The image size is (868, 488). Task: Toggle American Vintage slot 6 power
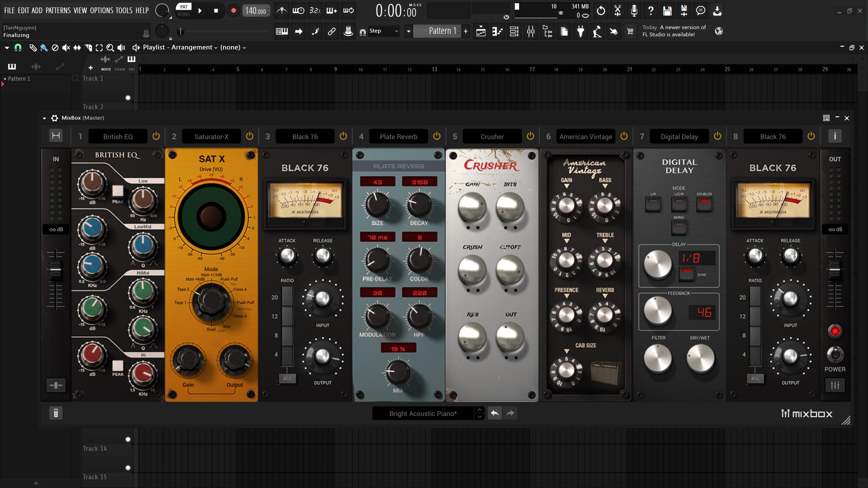pos(624,136)
